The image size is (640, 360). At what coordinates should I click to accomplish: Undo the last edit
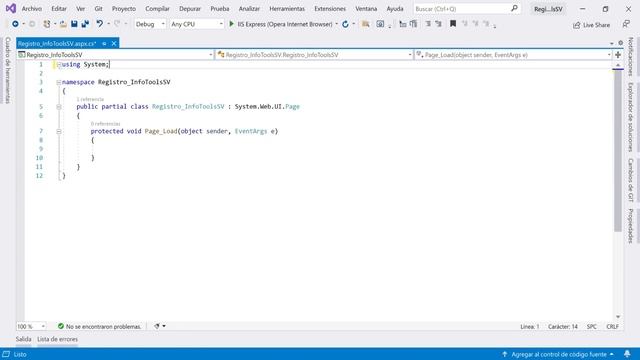100,24
